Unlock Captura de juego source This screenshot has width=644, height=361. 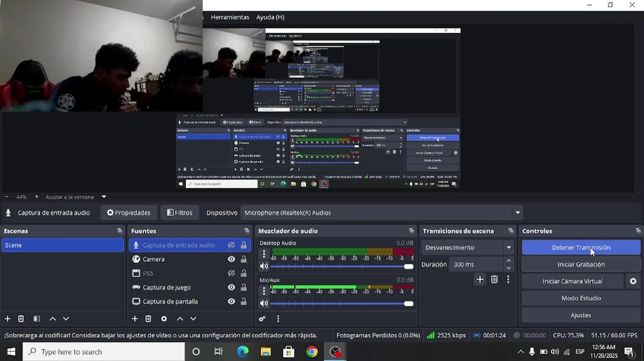[x=244, y=287]
